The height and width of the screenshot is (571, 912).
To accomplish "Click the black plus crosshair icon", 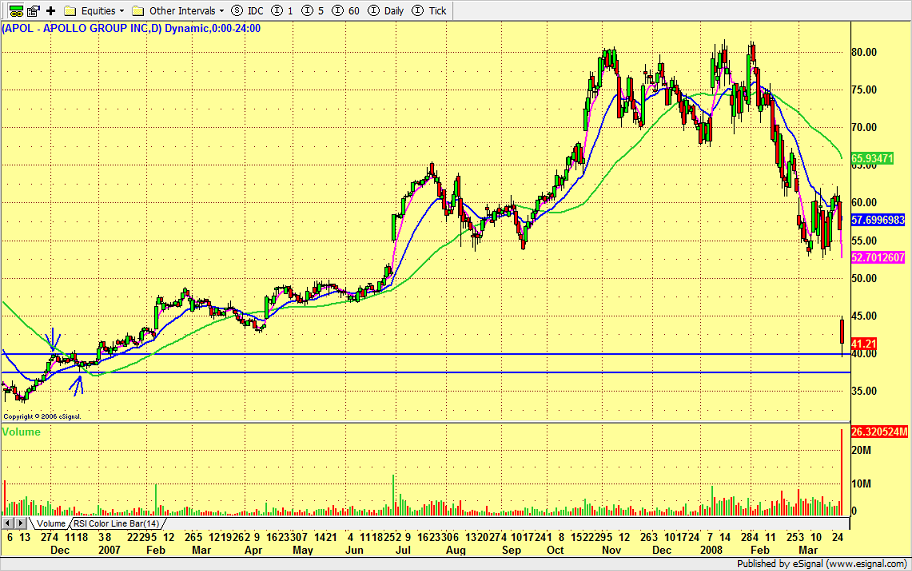I will (51, 10).
